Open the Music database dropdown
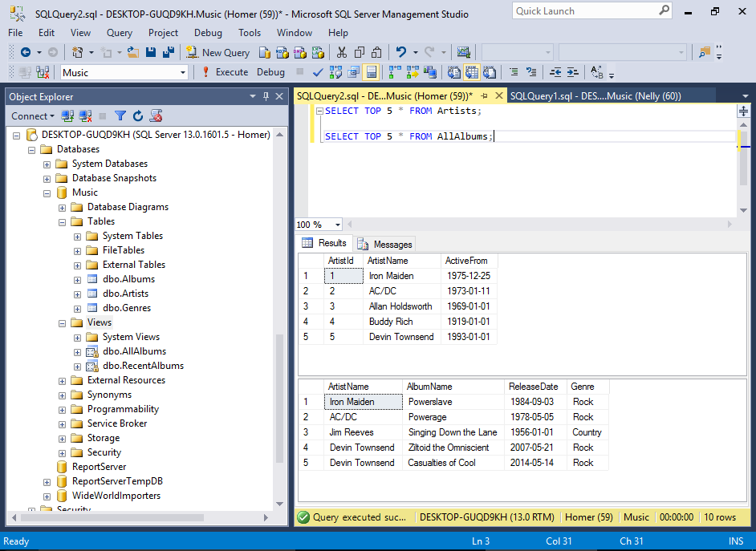The height and width of the screenshot is (551, 756). 183,72
